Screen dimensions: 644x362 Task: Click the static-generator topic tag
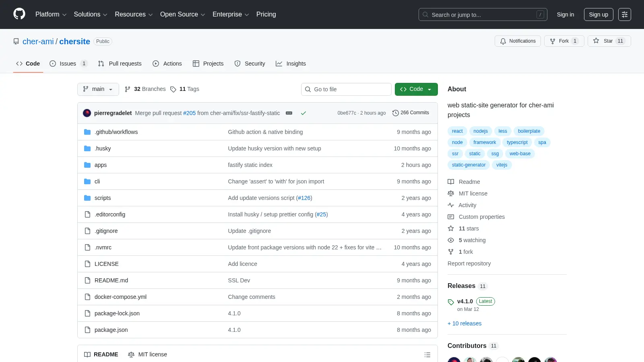click(469, 165)
